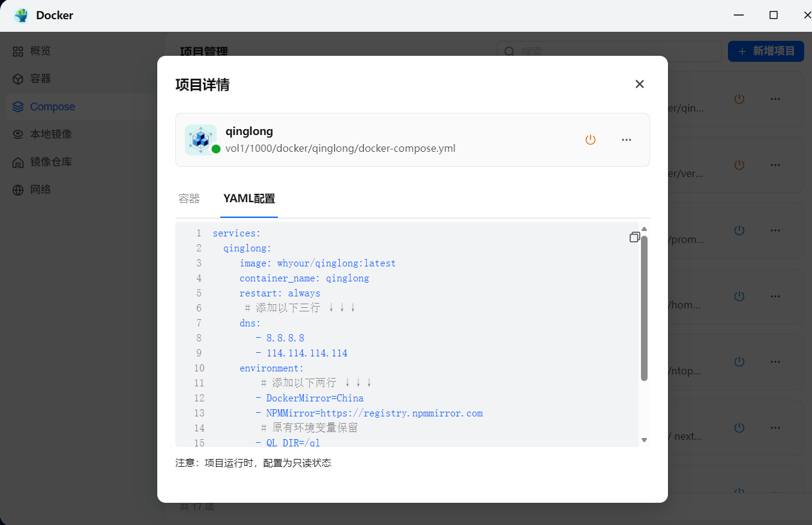Image resolution: width=812 pixels, height=525 pixels.
Task: Click the 'restart: always' line
Action: [280, 293]
